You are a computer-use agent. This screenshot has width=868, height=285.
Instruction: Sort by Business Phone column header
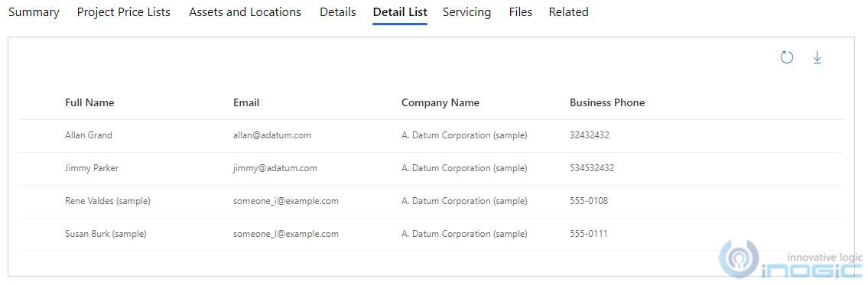coord(607,102)
